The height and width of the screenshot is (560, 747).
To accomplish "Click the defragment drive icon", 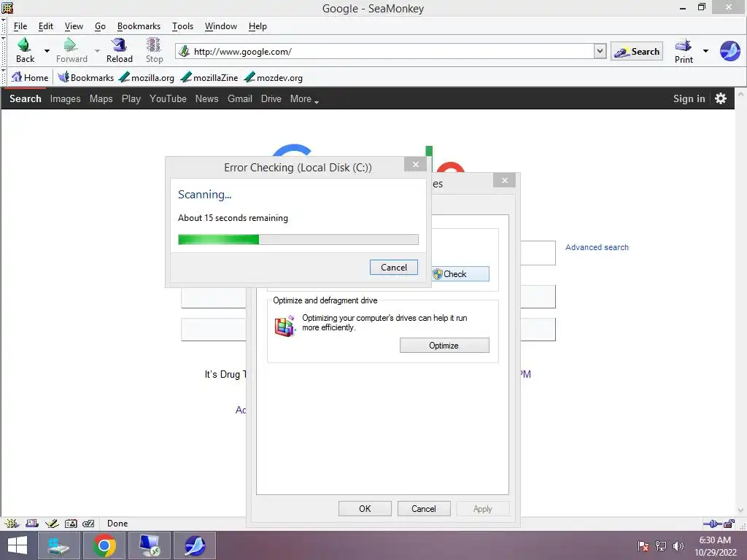I will click(x=285, y=326).
